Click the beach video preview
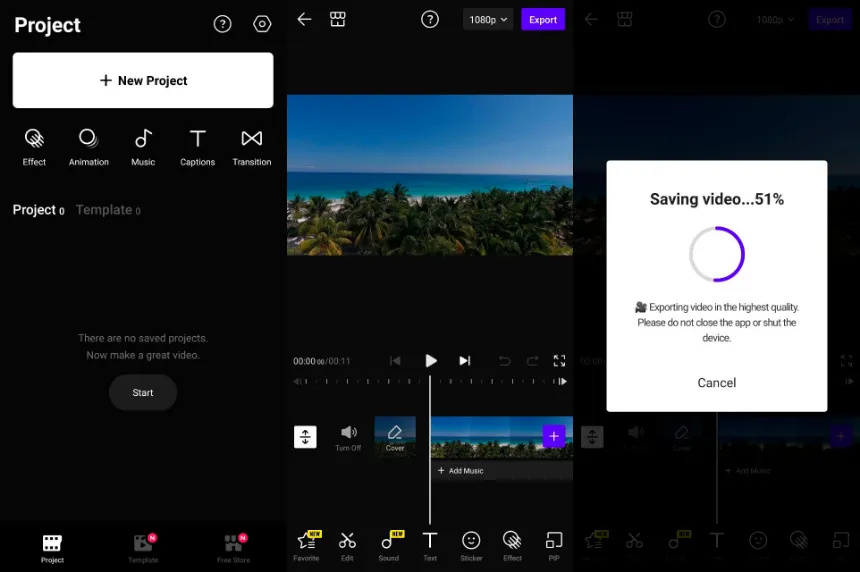The height and width of the screenshot is (572, 860). click(x=430, y=175)
